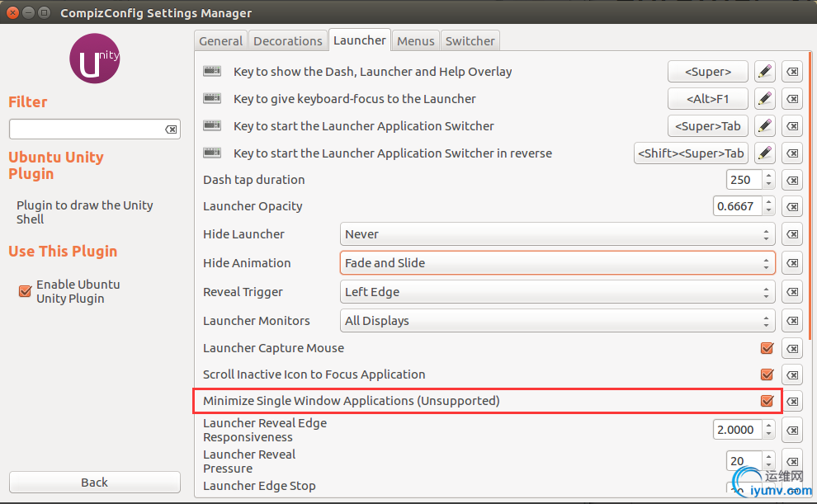
Task: Increase Reveal Edge Responsiveness with up arrow
Action: (x=768, y=426)
